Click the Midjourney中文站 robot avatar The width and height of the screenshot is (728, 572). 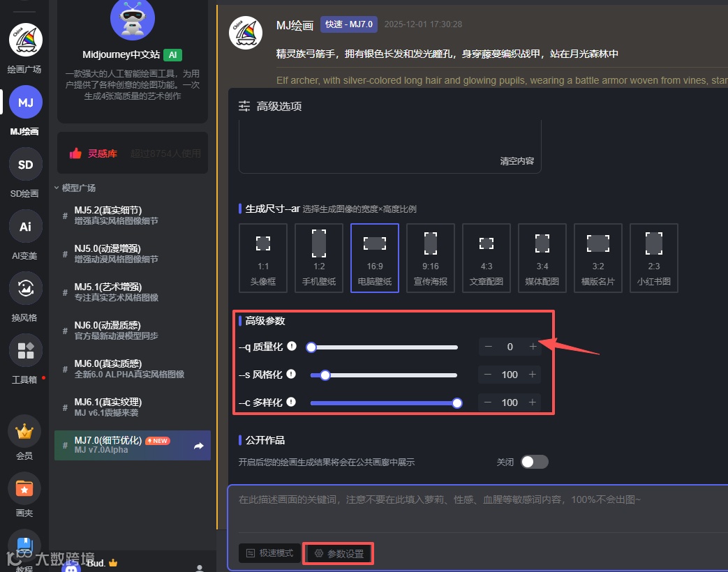point(133,19)
